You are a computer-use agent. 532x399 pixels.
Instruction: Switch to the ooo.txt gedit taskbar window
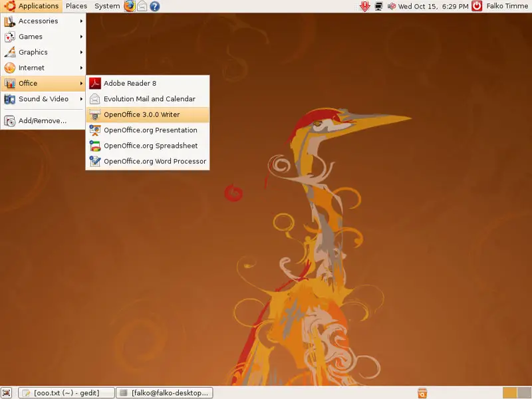point(66,393)
